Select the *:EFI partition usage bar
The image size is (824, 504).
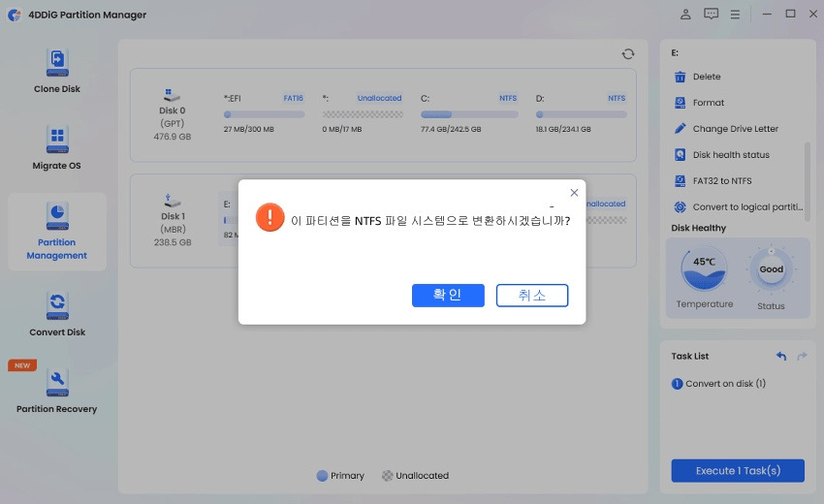tap(264, 114)
